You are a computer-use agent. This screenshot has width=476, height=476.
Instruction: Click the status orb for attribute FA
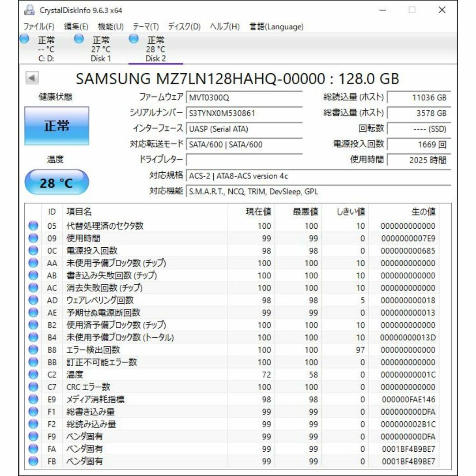point(33,449)
